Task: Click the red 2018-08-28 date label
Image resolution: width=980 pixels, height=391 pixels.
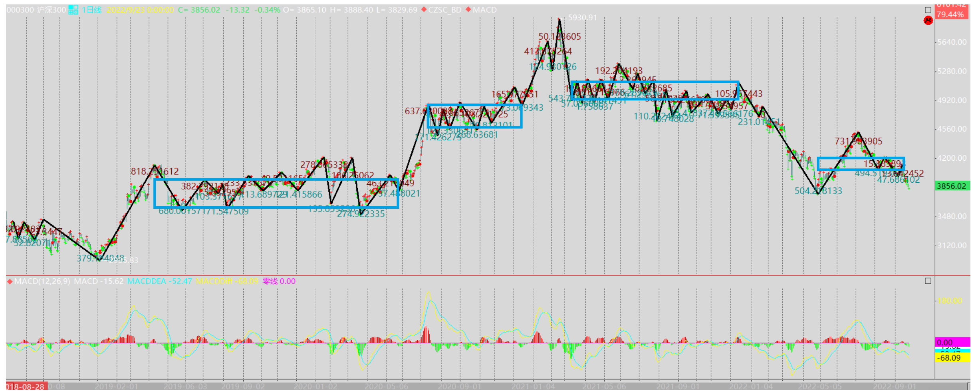Action: pos(26,387)
